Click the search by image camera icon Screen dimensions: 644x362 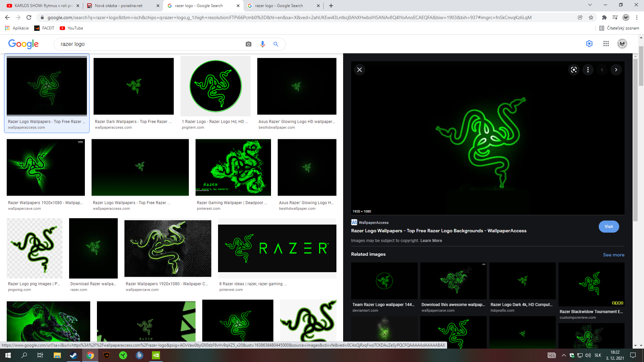pyautogui.click(x=248, y=44)
